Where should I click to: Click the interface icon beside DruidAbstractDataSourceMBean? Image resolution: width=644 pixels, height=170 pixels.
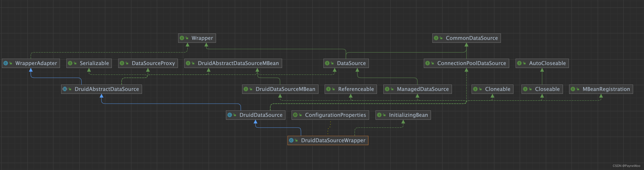click(188, 63)
